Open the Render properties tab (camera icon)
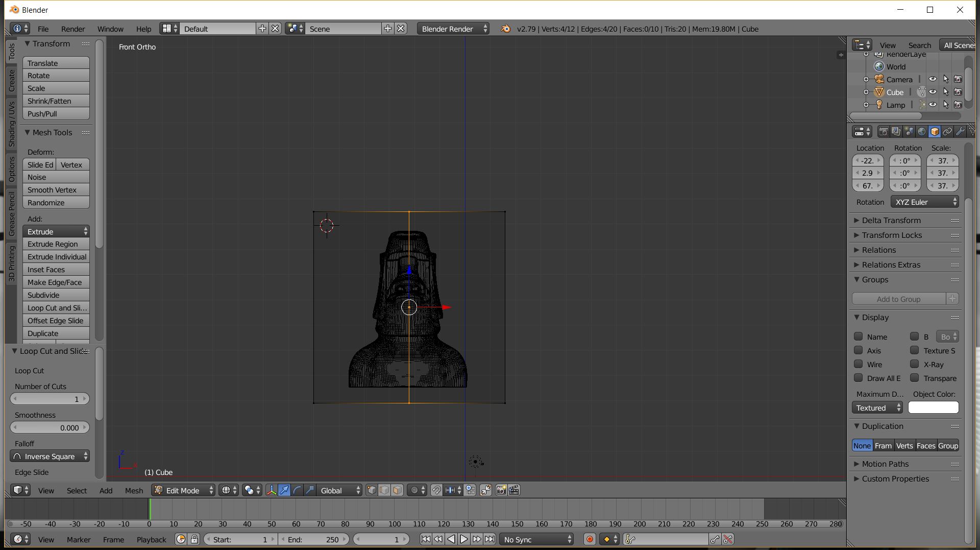 (883, 132)
